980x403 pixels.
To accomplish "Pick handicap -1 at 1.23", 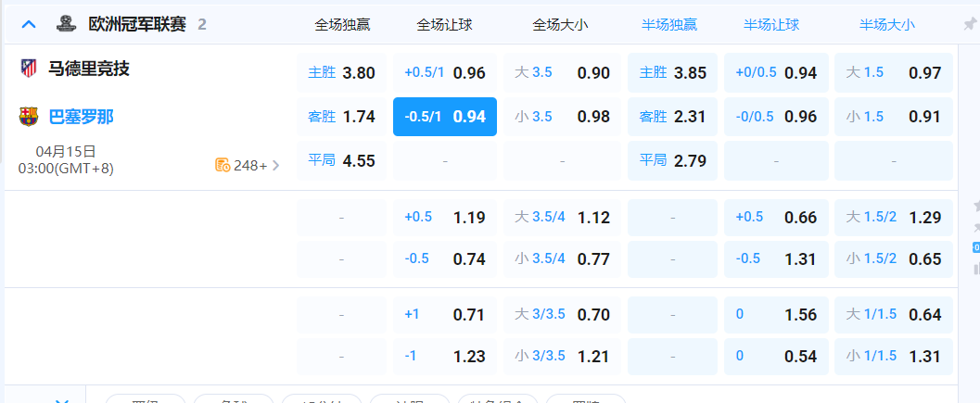I will click(445, 356).
